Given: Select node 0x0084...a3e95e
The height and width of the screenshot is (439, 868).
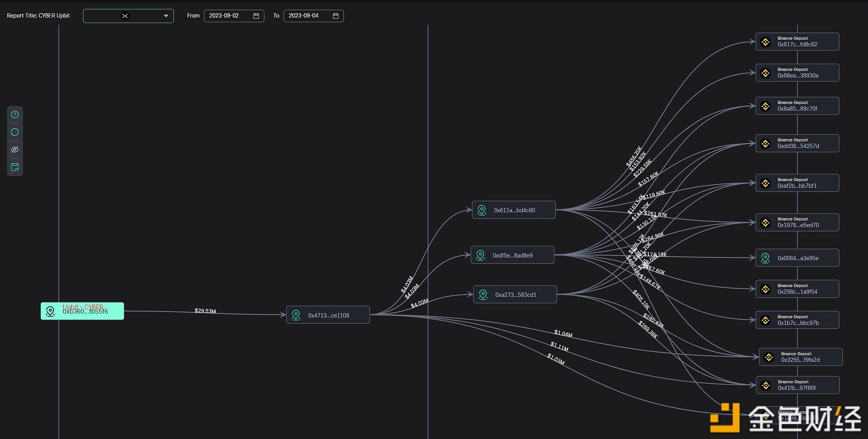Looking at the screenshot, I should click(797, 258).
